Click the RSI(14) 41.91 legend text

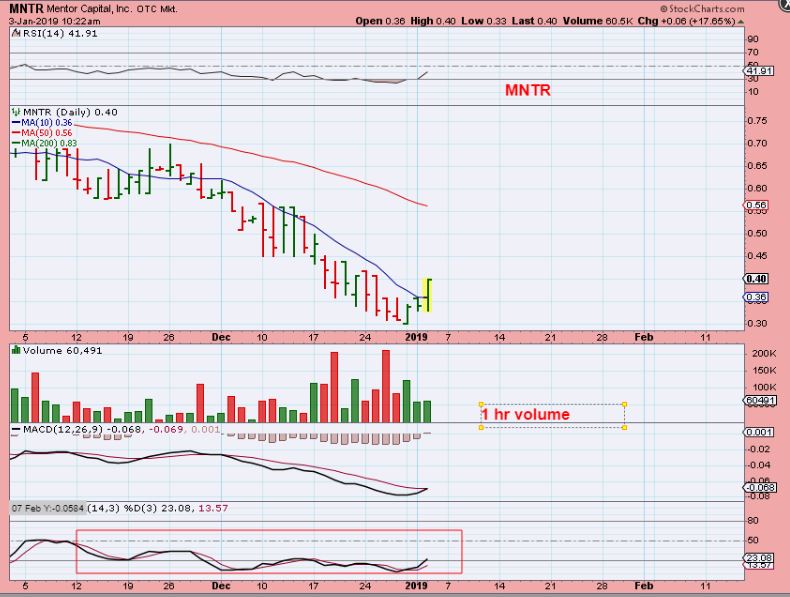tap(60, 33)
